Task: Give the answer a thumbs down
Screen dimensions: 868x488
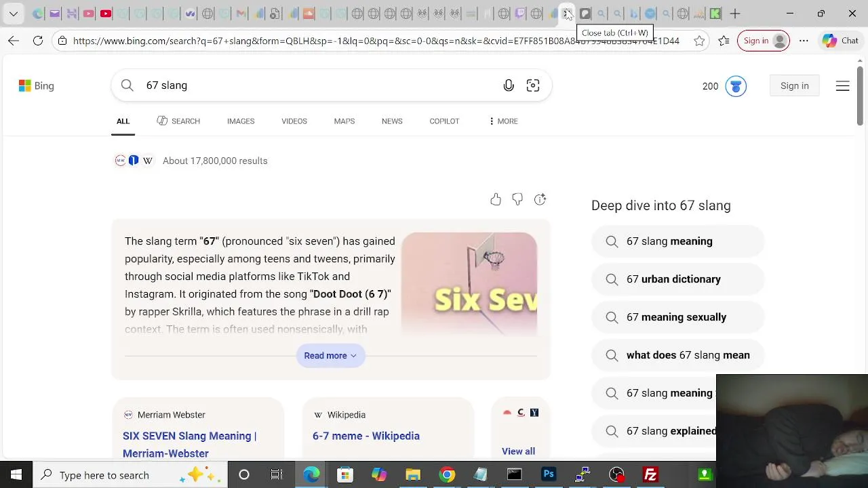Action: [517, 199]
